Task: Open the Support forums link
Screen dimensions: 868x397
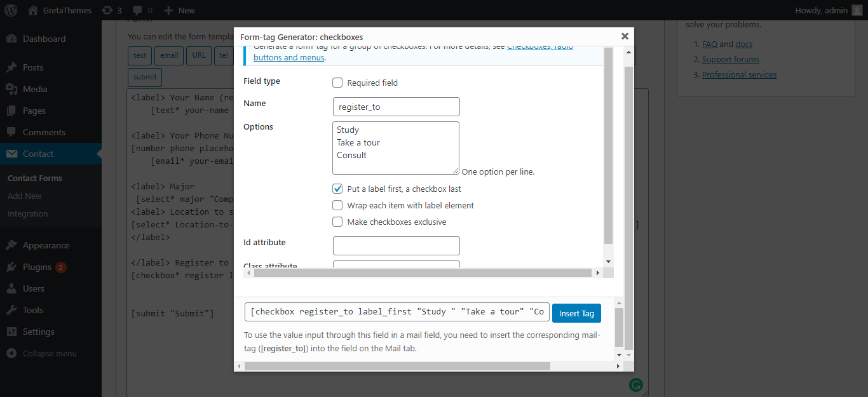Action: coord(731,59)
